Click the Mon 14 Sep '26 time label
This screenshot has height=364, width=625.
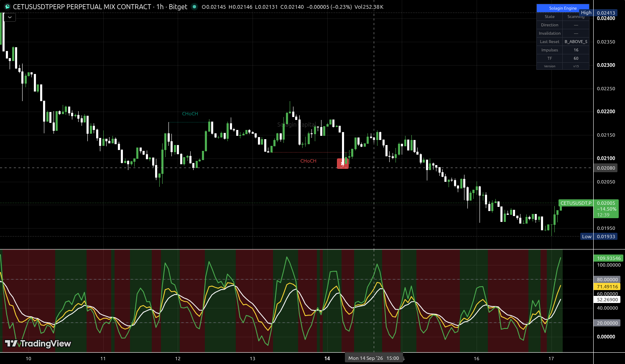(373, 358)
